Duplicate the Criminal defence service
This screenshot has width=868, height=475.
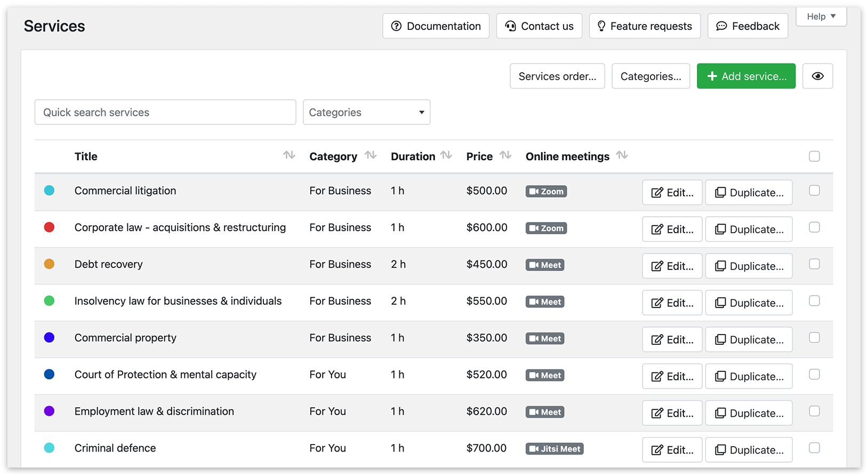[x=749, y=450]
